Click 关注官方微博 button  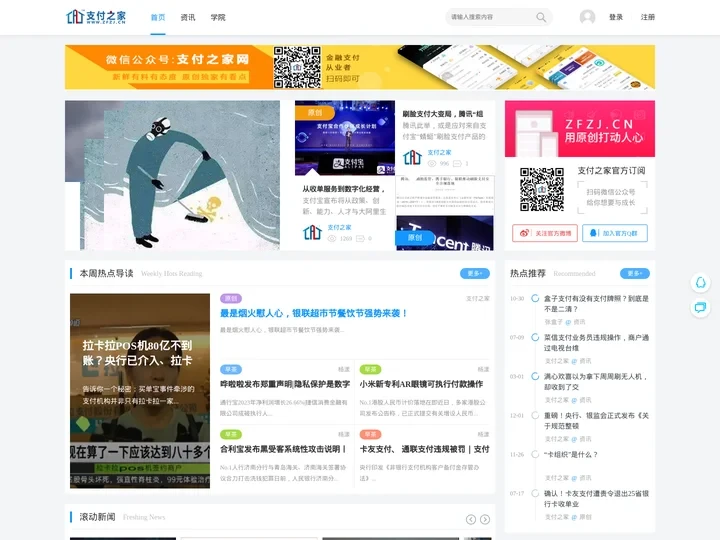click(x=545, y=233)
